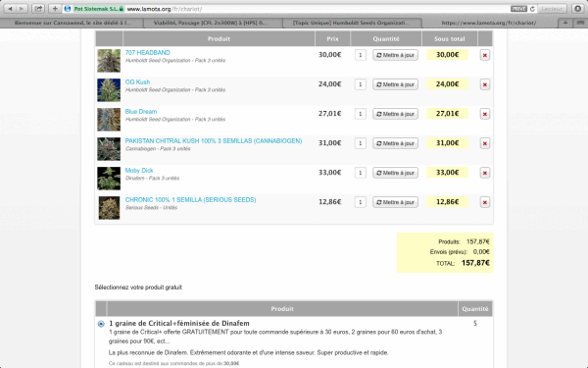View the Blue Dream product thumbnail

coord(109,120)
